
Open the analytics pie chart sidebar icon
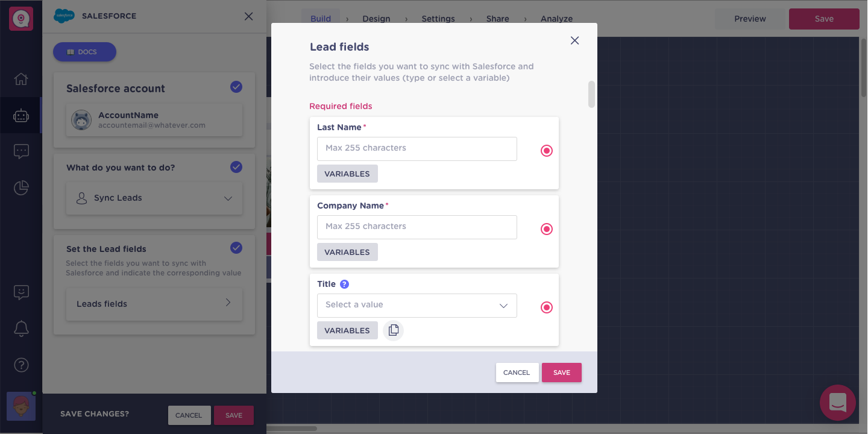tap(21, 188)
